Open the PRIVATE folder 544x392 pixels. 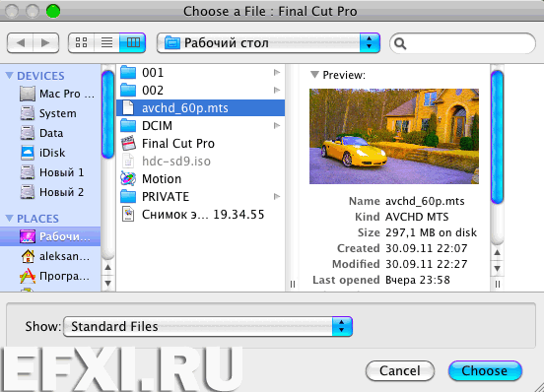point(200,197)
